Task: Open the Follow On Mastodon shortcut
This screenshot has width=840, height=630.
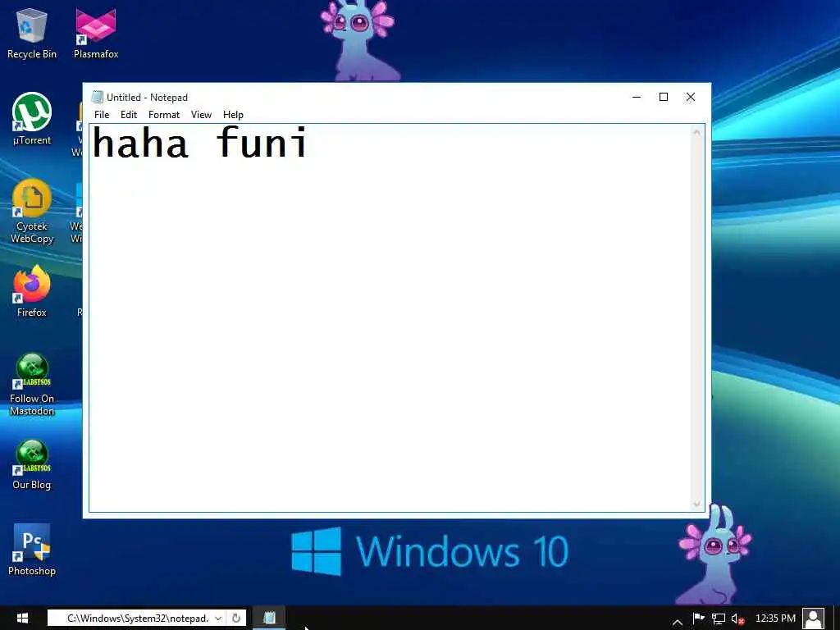Action: 32,384
